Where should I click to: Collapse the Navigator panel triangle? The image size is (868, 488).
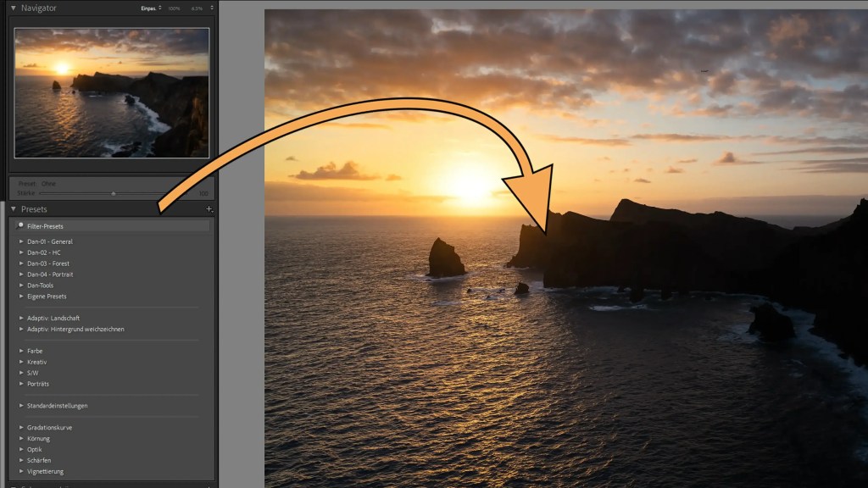[14, 8]
